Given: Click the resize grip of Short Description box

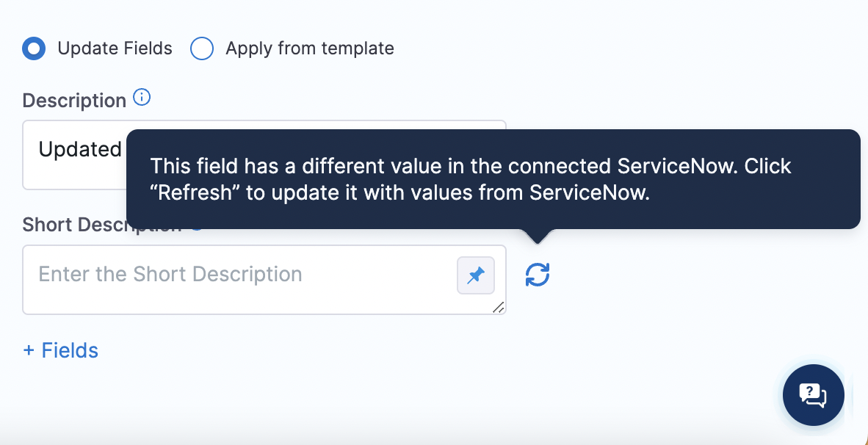Looking at the screenshot, I should pos(499,307).
